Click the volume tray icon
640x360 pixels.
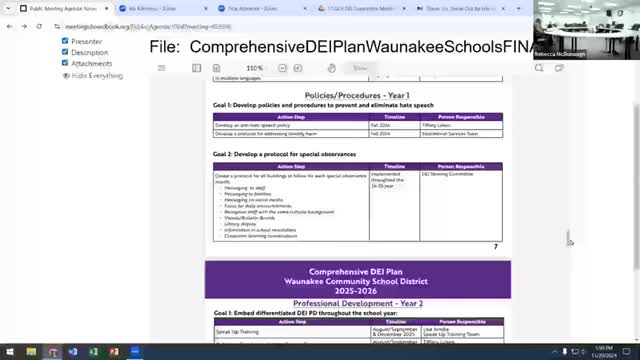click(x=583, y=351)
